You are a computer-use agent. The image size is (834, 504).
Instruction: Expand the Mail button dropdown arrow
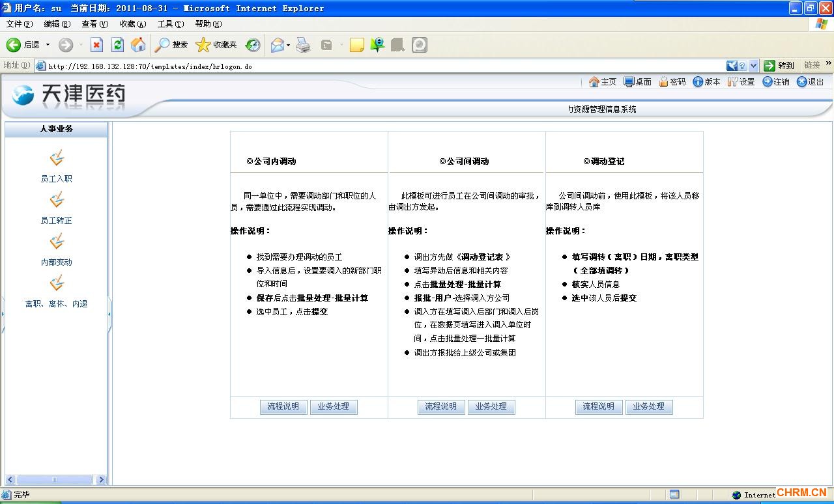click(x=288, y=45)
